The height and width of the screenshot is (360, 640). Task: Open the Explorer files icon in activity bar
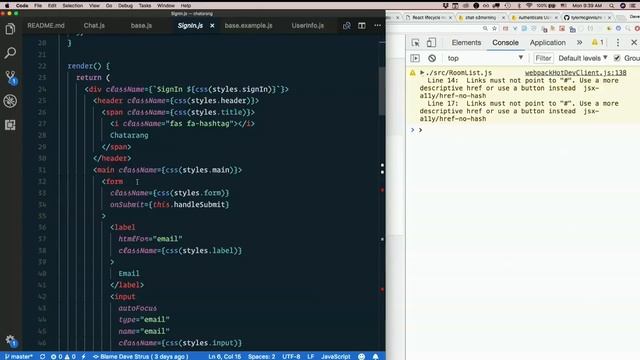point(10,29)
